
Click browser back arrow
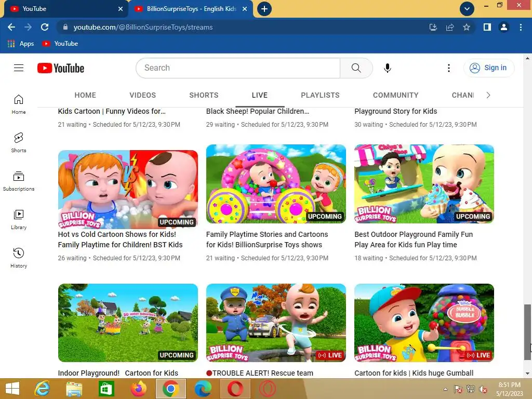point(11,27)
